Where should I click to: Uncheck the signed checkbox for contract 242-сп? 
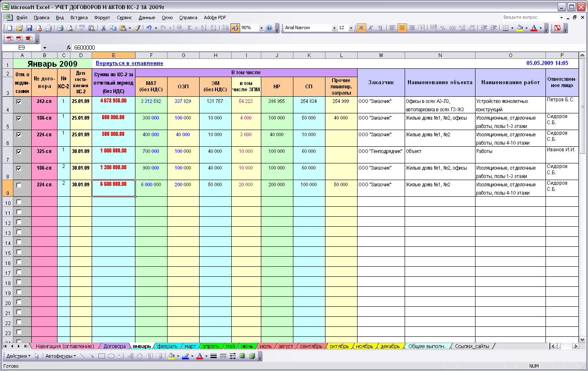(19, 102)
